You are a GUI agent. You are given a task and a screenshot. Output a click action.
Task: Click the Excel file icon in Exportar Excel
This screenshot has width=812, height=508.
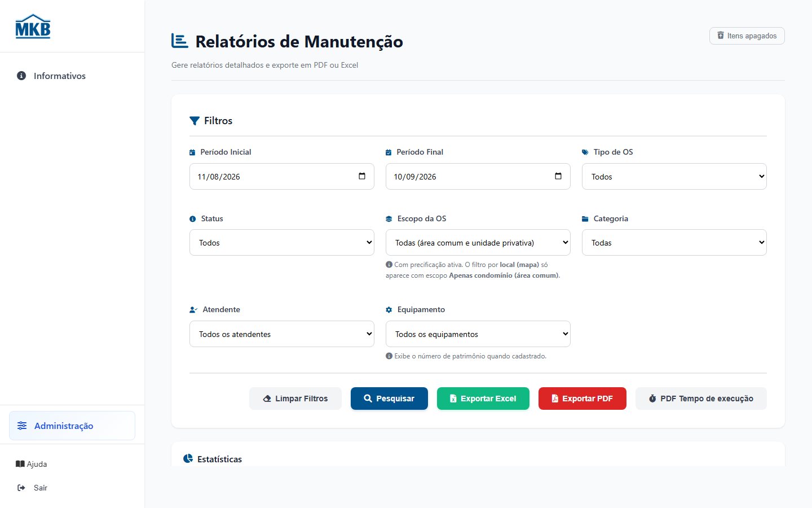[x=453, y=398]
